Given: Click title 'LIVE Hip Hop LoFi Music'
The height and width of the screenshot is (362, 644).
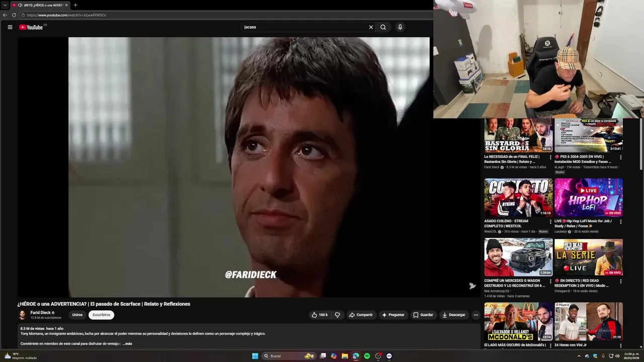Looking at the screenshot, I should [583, 223].
